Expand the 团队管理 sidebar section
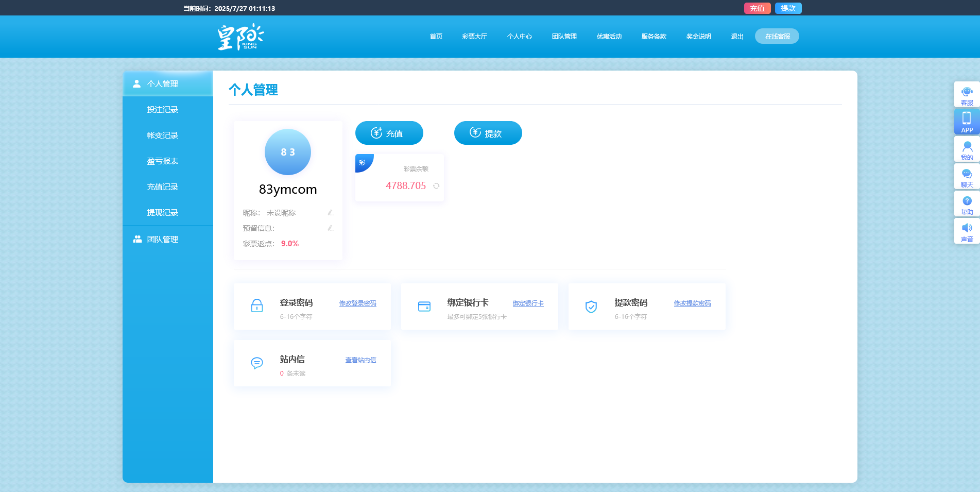This screenshot has height=492, width=980. [x=168, y=239]
